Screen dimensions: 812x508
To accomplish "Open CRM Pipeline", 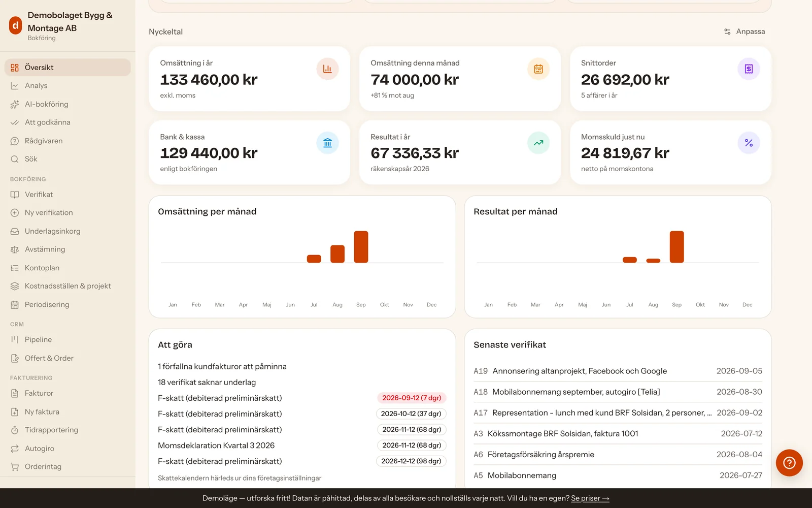I will (67, 339).
